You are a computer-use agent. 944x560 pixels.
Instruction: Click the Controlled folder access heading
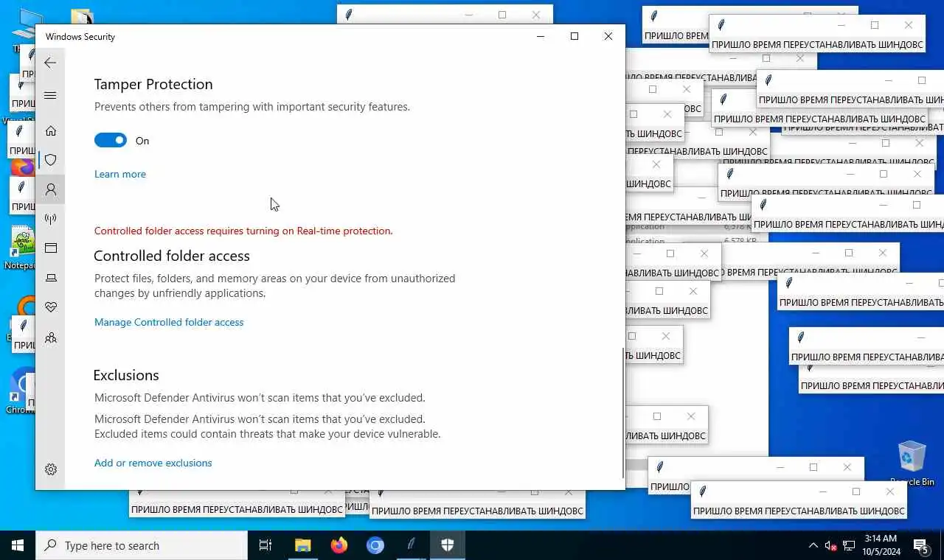[172, 256]
